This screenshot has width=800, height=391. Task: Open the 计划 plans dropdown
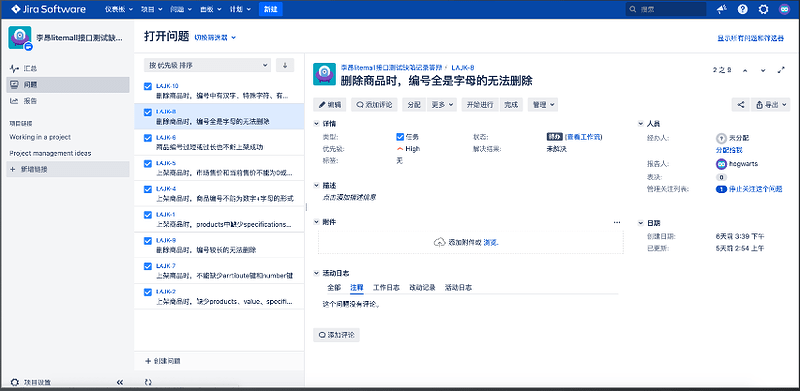(239, 9)
